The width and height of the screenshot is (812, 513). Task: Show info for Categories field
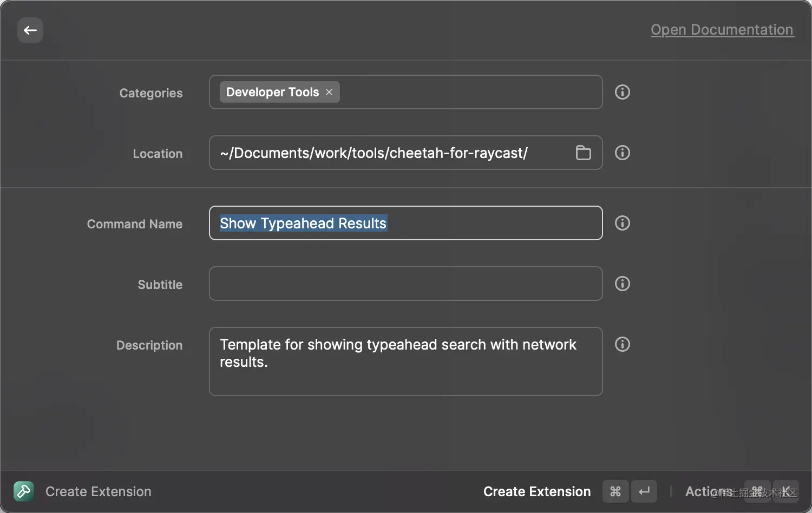tap(623, 93)
